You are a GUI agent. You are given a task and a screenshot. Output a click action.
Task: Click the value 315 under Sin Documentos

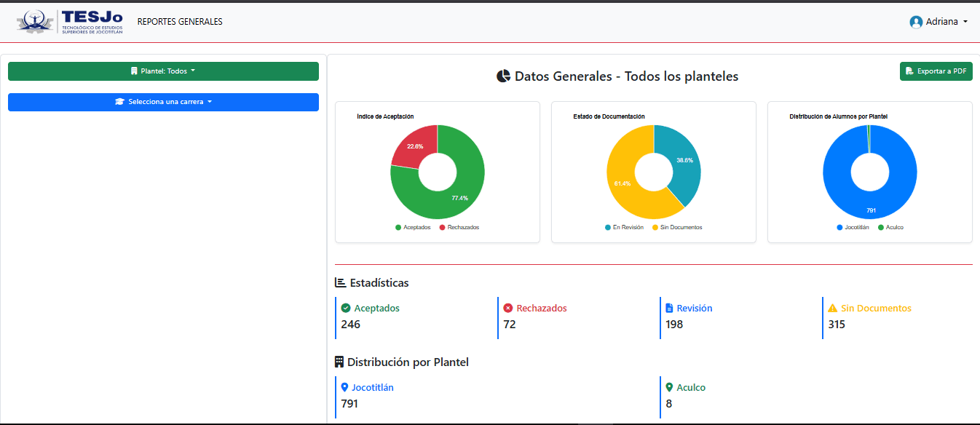(x=837, y=325)
